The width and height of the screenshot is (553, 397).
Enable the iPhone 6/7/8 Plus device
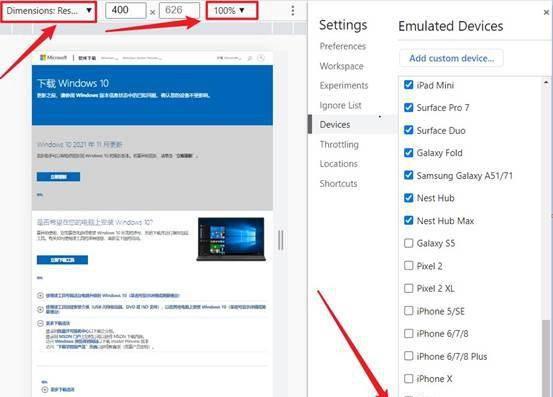[x=408, y=356]
